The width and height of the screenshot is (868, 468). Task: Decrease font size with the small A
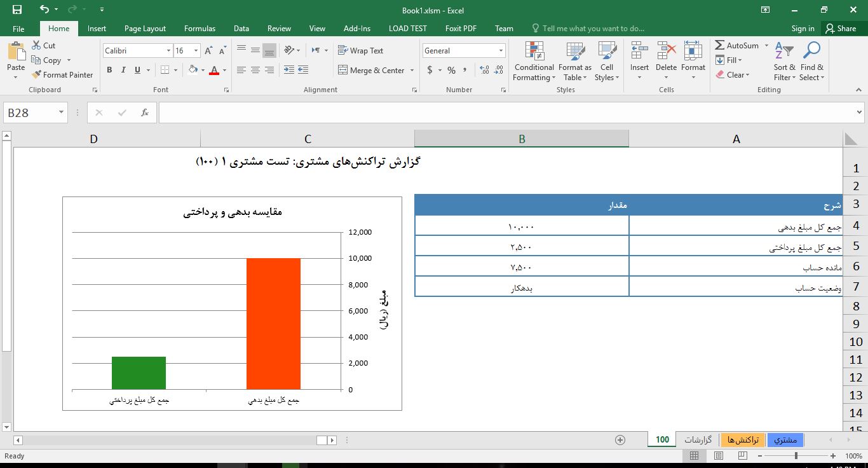tap(222, 51)
